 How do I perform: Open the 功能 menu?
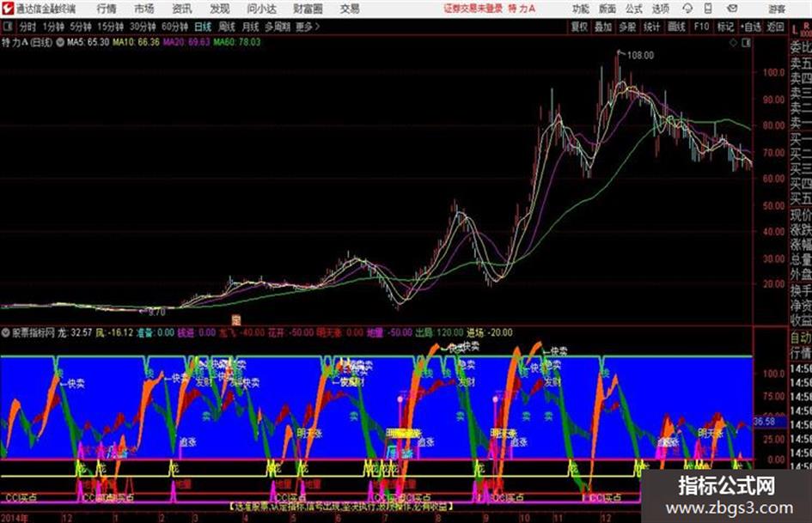580,9
